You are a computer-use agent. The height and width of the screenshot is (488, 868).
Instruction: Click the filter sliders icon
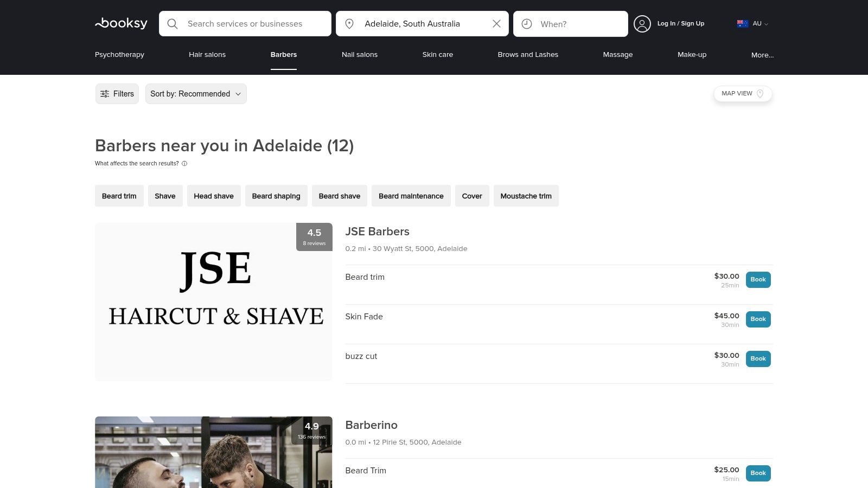pos(105,94)
